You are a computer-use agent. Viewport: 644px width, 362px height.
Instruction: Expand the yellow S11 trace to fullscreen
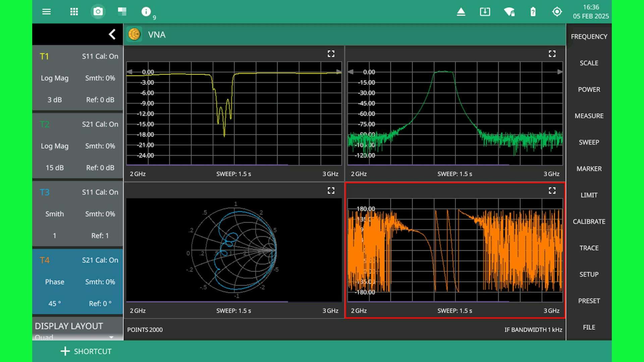pos(331,54)
